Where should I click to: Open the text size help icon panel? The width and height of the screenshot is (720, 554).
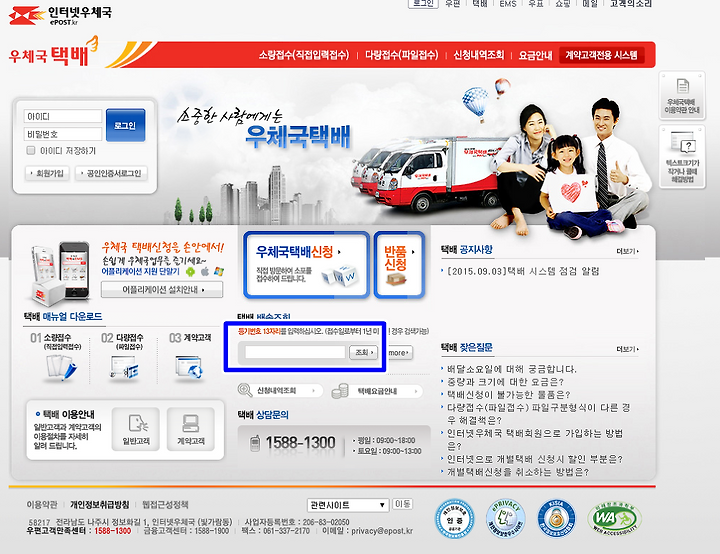[682, 156]
